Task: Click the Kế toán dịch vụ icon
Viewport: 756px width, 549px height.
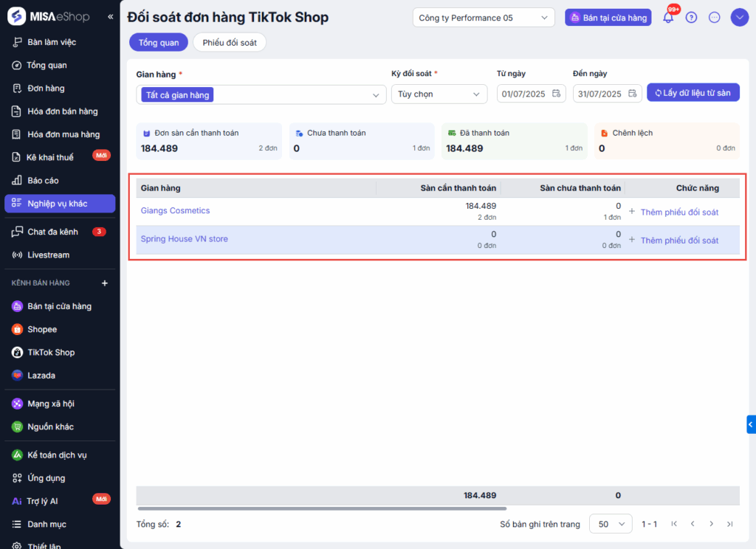Action: (18, 455)
